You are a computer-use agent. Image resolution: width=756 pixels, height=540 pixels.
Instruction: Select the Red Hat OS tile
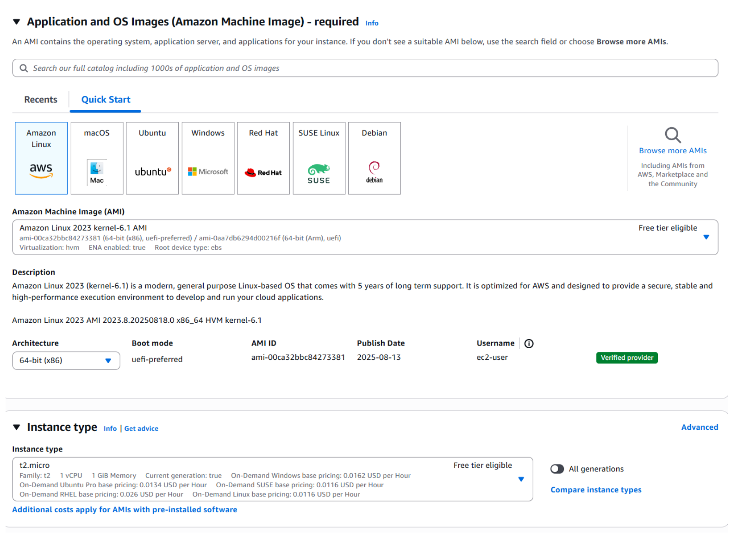click(263, 157)
